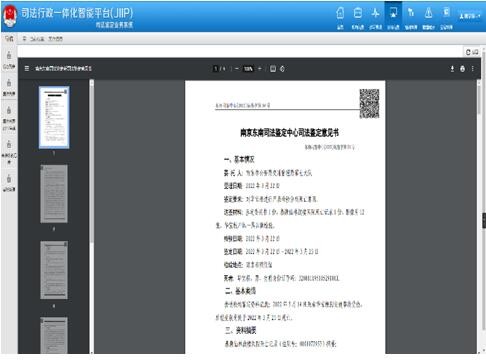Image resolution: width=486 pixels, height=360 pixels.
Task: Click the first item in left navigation sidebar
Action: (x=9, y=60)
